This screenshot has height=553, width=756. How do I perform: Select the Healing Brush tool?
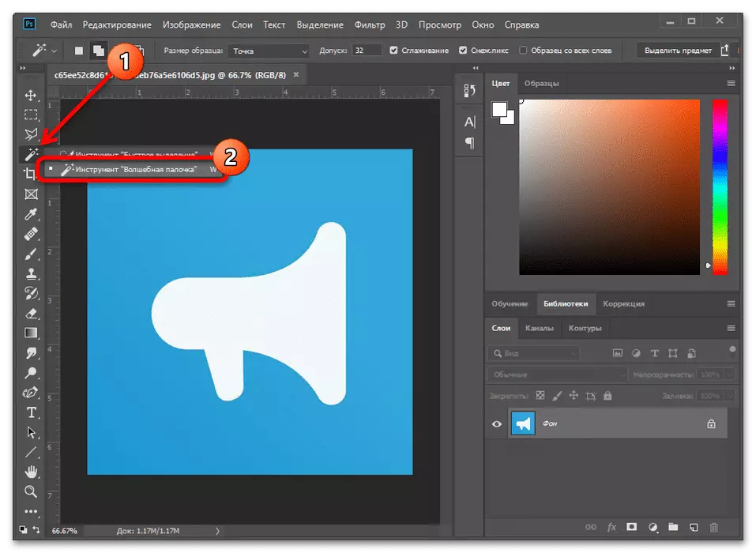(x=31, y=235)
